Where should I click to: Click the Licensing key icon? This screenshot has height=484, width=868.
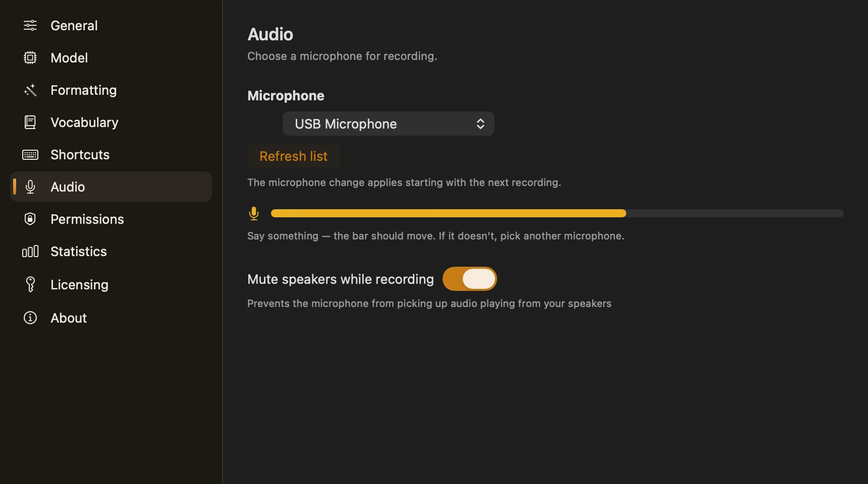click(x=30, y=284)
